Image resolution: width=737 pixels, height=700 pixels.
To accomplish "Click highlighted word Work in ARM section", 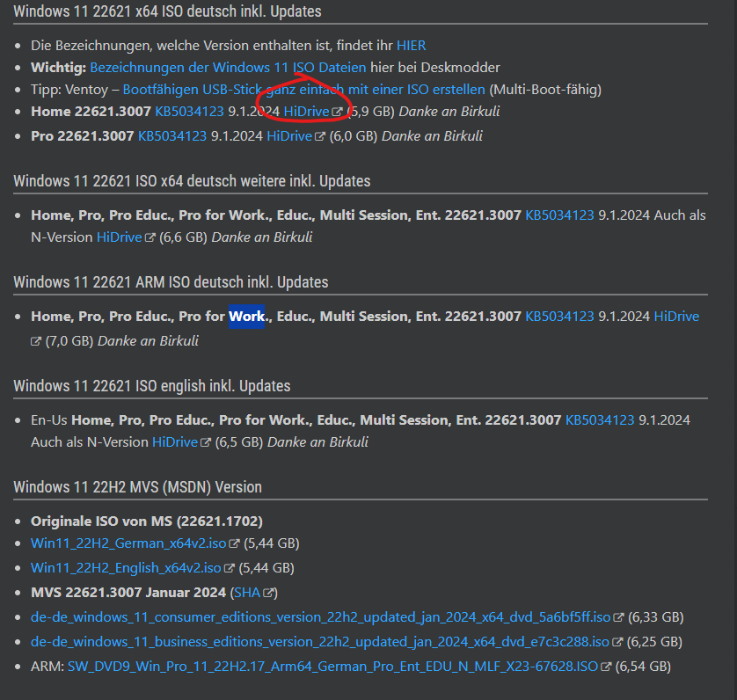I will tap(247, 317).
